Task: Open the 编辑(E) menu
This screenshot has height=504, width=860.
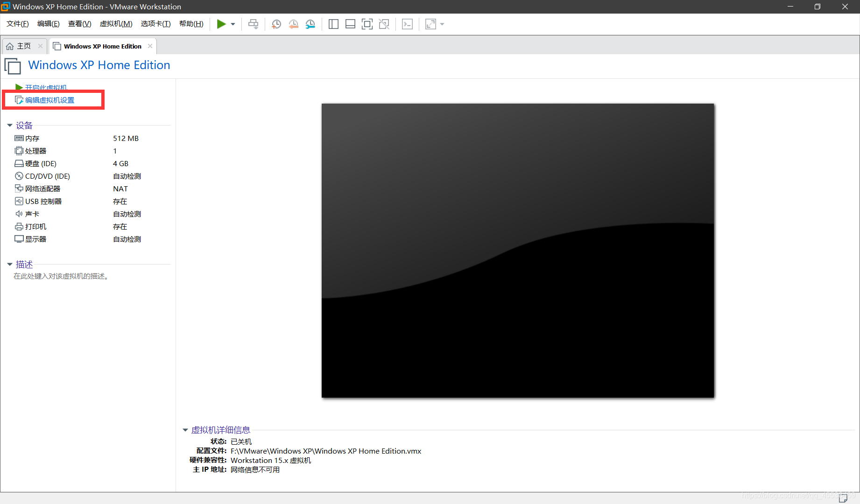Action: [48, 24]
